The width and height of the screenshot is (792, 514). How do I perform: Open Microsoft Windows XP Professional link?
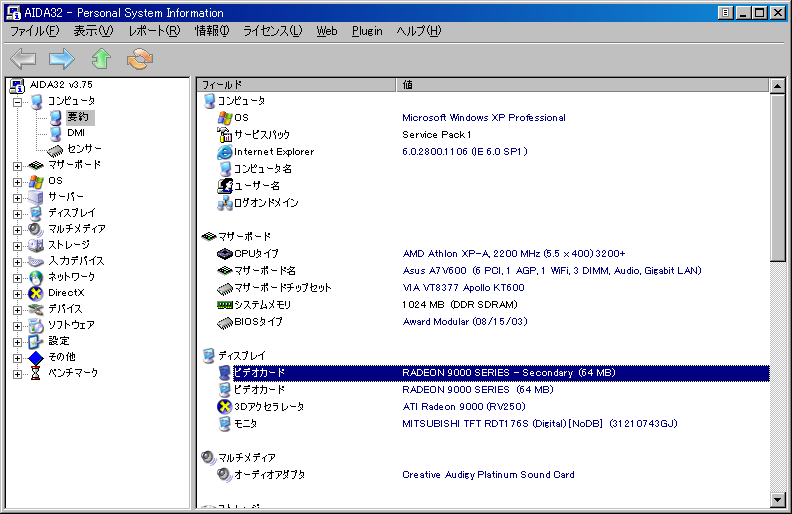tap(484, 118)
